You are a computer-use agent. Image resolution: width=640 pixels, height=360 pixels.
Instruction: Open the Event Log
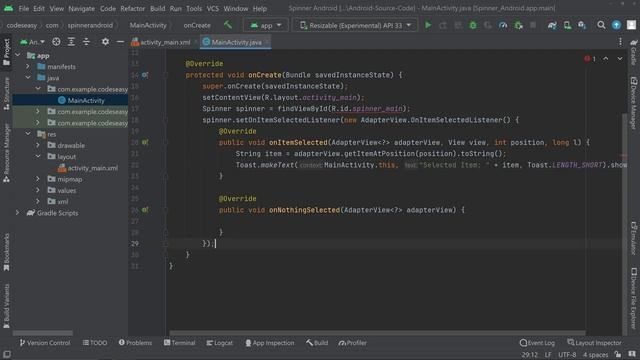(537, 343)
